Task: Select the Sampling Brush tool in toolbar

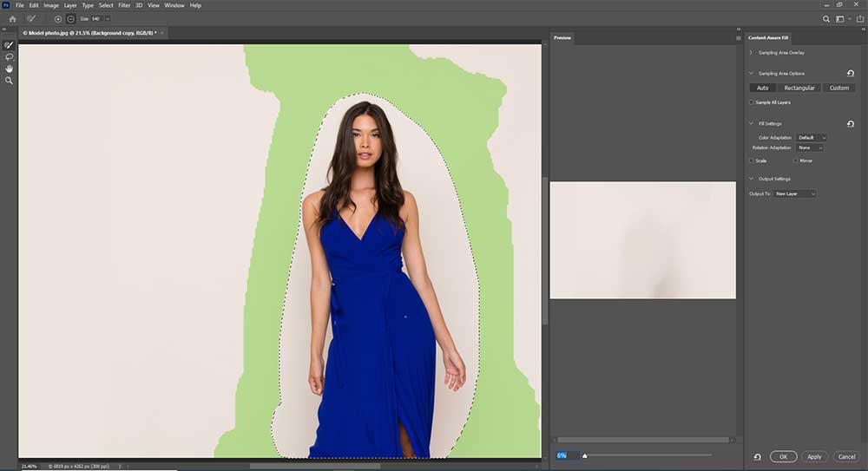Action: point(9,45)
